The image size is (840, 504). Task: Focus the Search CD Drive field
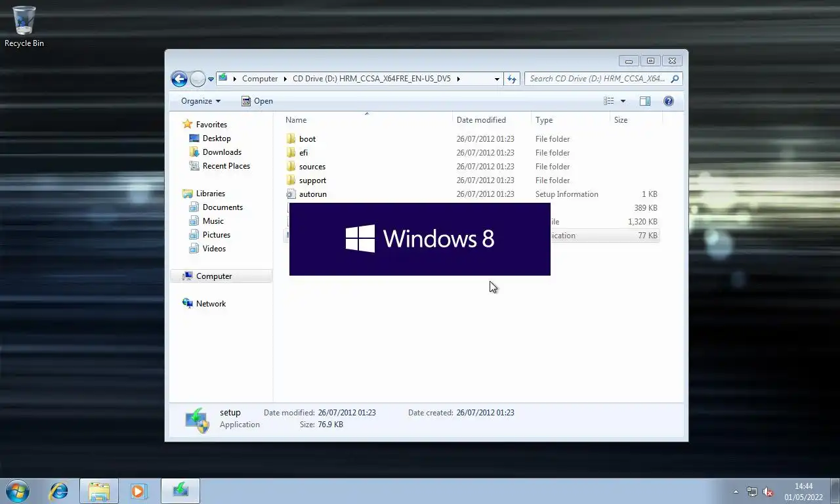point(597,79)
